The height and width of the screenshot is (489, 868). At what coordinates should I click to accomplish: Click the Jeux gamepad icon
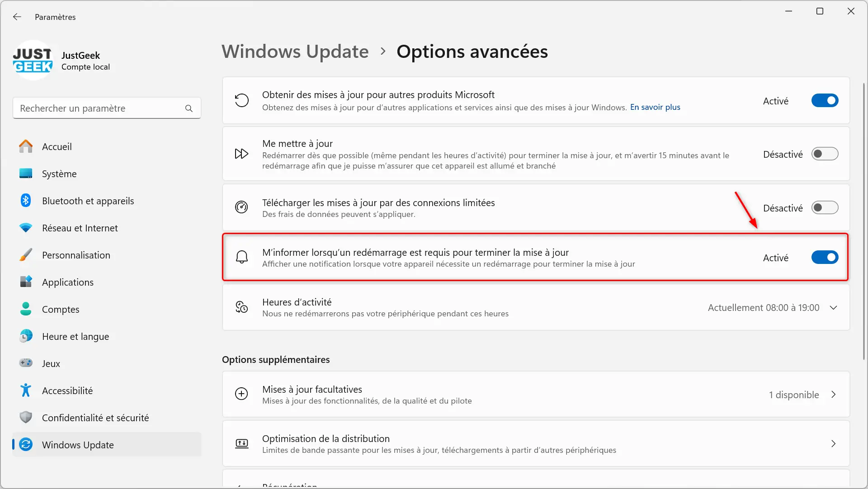[26, 363]
